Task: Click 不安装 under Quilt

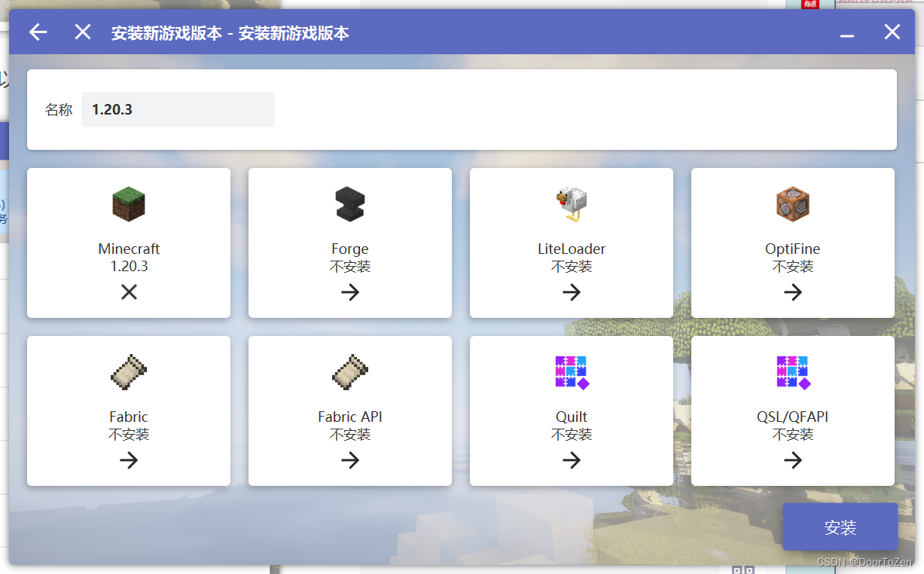Action: click(x=572, y=435)
